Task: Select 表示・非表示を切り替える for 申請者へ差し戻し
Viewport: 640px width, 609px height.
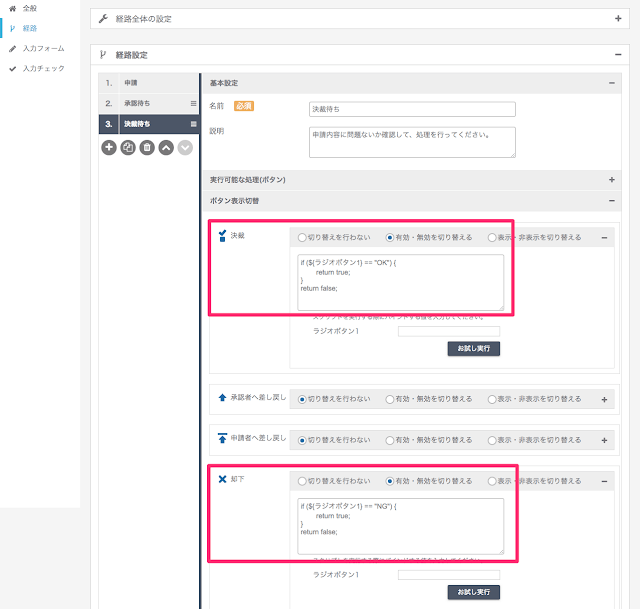Action: point(492,440)
